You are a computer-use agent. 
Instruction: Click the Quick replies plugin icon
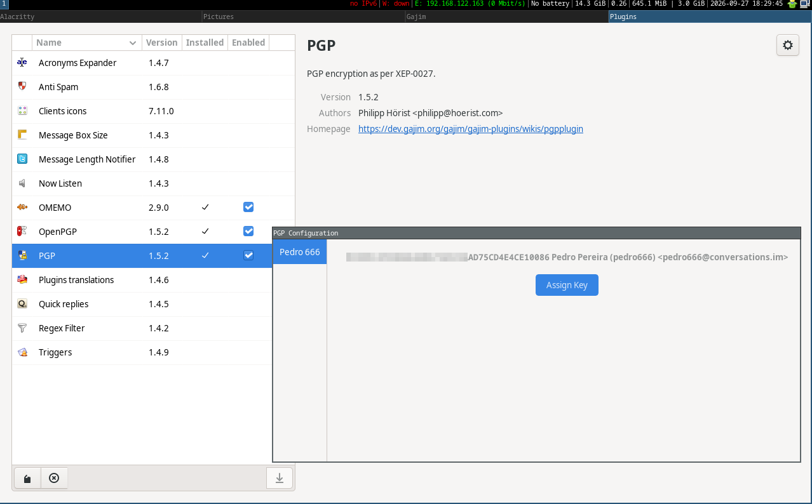click(x=22, y=303)
